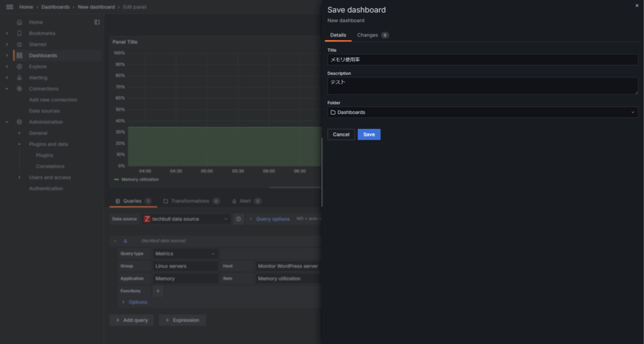The width and height of the screenshot is (644, 344).
Task: Click the Starred star icon
Action: click(x=19, y=45)
